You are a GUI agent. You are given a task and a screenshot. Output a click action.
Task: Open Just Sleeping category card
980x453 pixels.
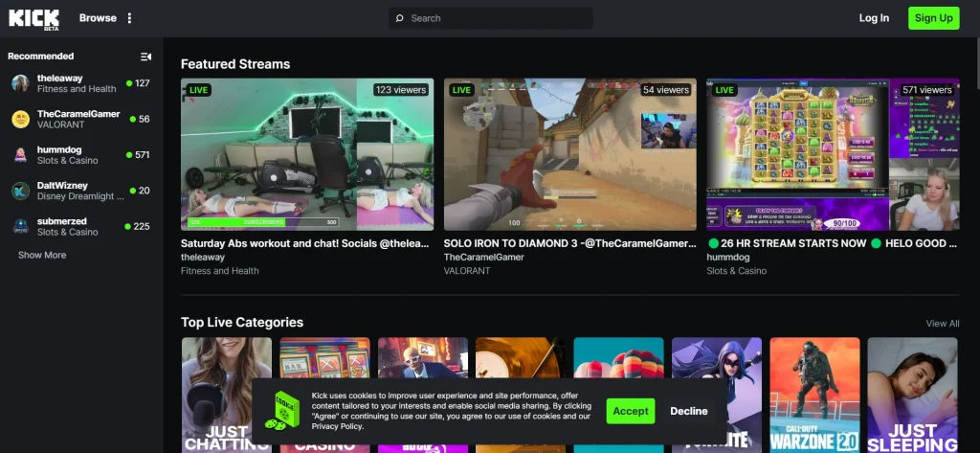coord(912,395)
